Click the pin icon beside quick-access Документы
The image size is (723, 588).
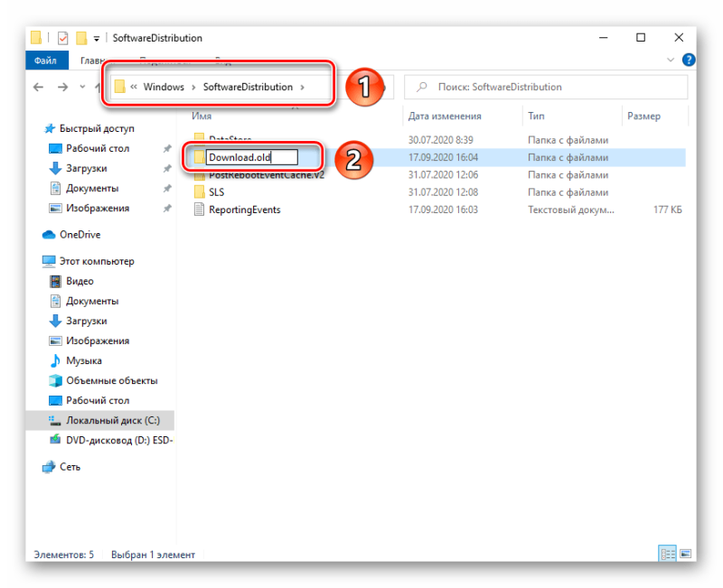(167, 188)
